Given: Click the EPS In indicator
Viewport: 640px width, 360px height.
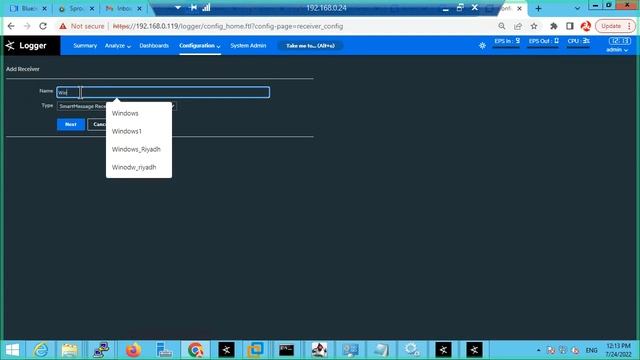Looking at the screenshot, I should (507, 41).
